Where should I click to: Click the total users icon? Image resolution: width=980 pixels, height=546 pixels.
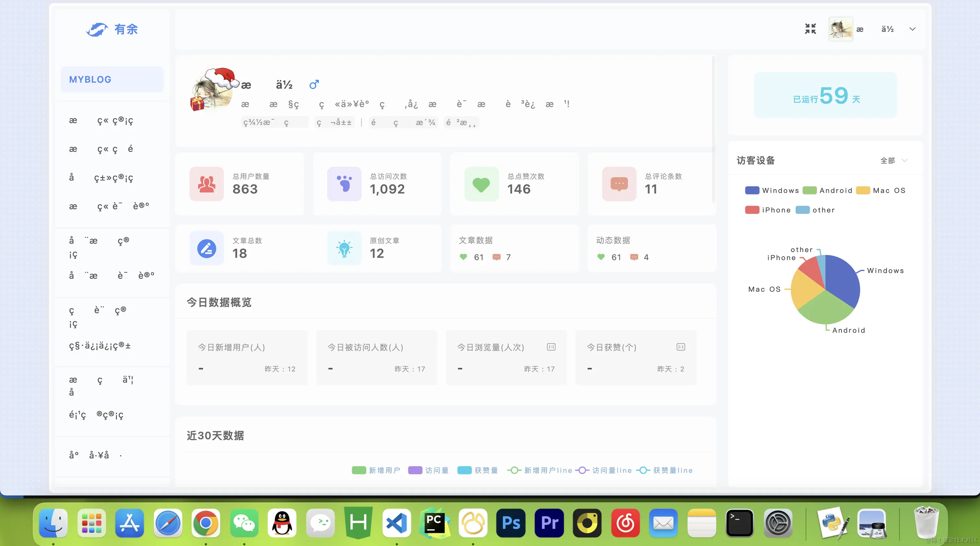tap(206, 184)
